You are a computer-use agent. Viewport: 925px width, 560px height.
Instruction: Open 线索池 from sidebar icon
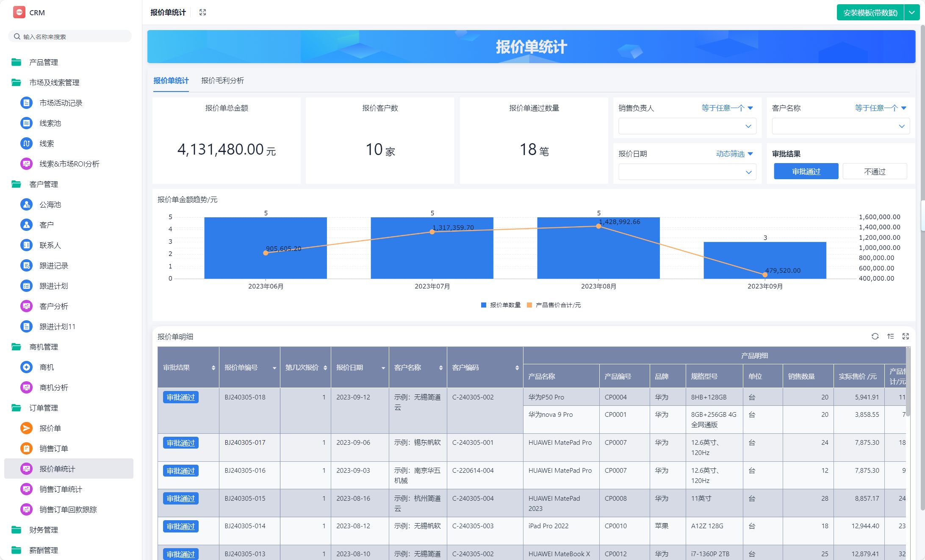click(x=26, y=123)
